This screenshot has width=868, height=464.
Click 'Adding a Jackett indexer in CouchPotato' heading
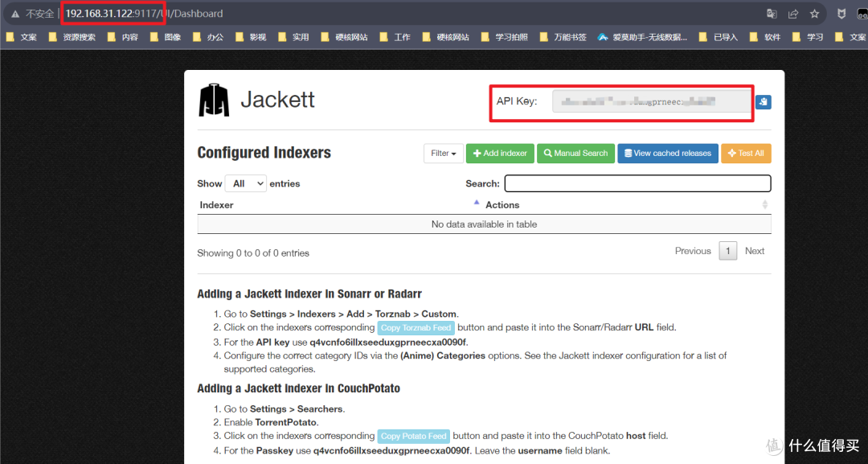pos(298,388)
